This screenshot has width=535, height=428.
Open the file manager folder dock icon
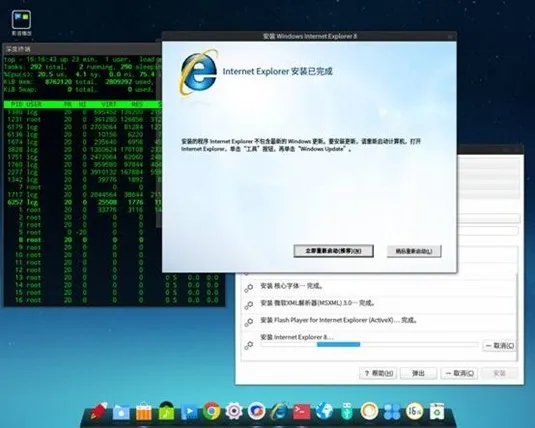[121, 412]
